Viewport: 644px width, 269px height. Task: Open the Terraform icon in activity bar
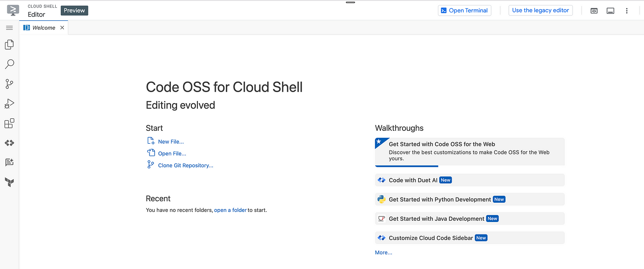point(9,182)
